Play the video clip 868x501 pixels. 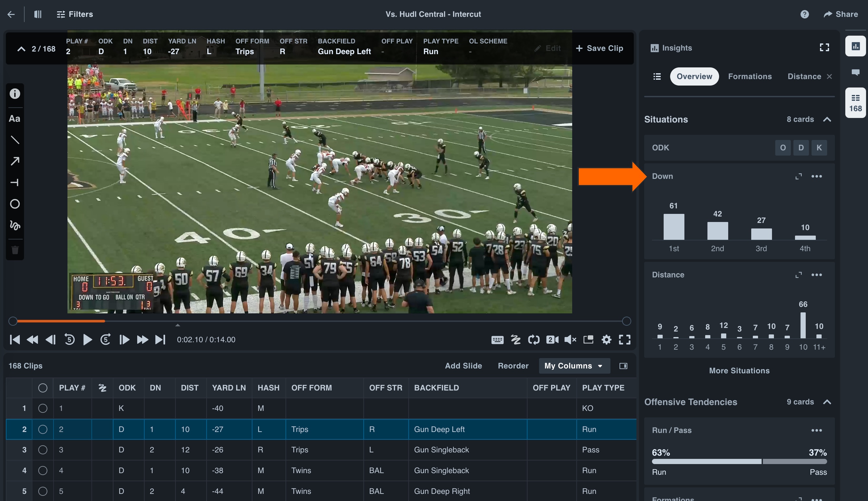[88, 340]
